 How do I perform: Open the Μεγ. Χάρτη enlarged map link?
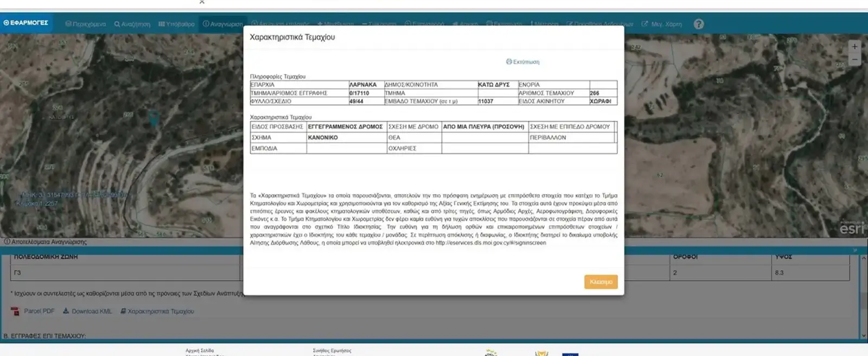pos(662,24)
